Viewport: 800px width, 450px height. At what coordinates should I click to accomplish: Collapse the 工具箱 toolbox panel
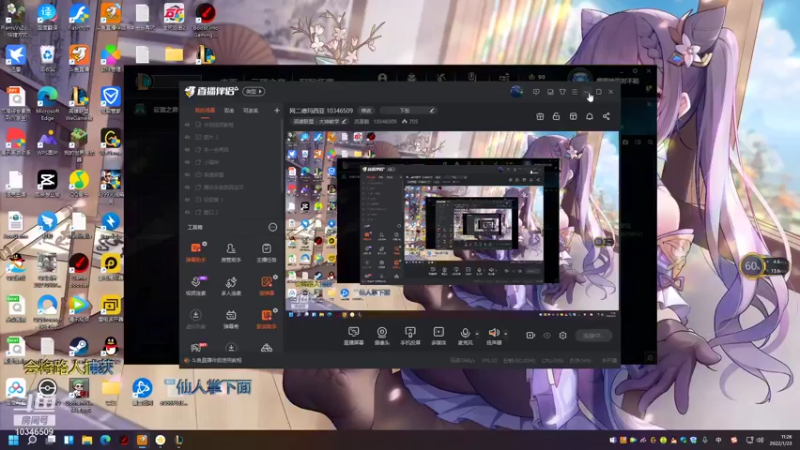273,227
